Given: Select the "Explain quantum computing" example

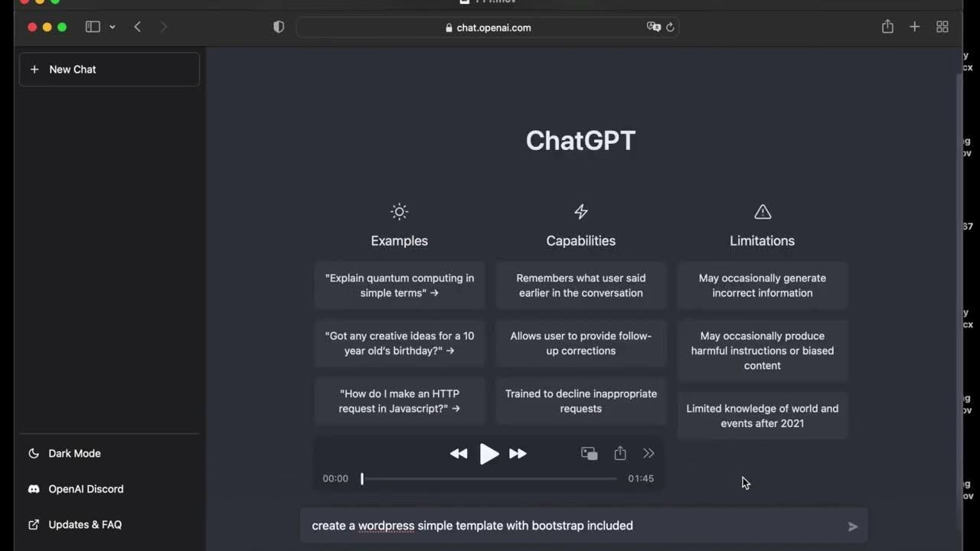Looking at the screenshot, I should point(399,285).
